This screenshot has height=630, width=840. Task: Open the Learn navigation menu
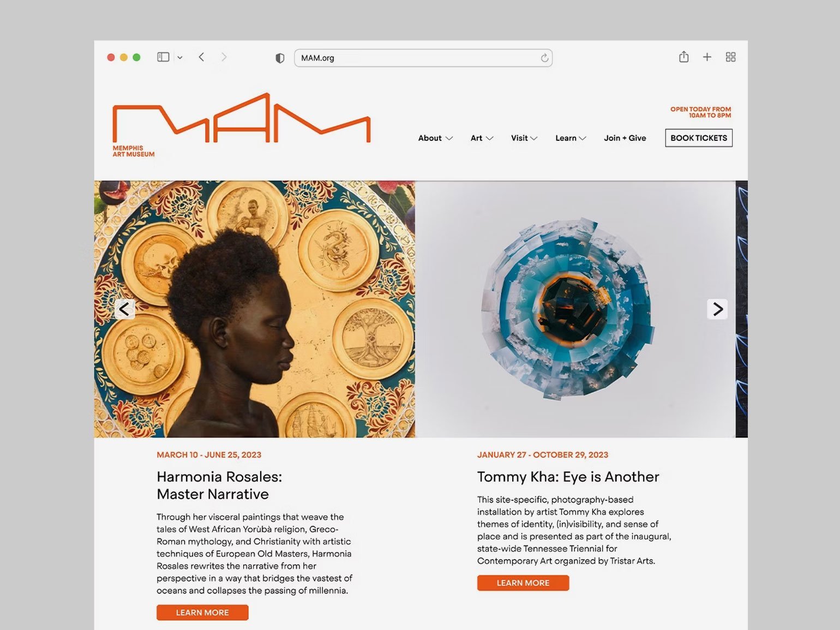coord(571,138)
